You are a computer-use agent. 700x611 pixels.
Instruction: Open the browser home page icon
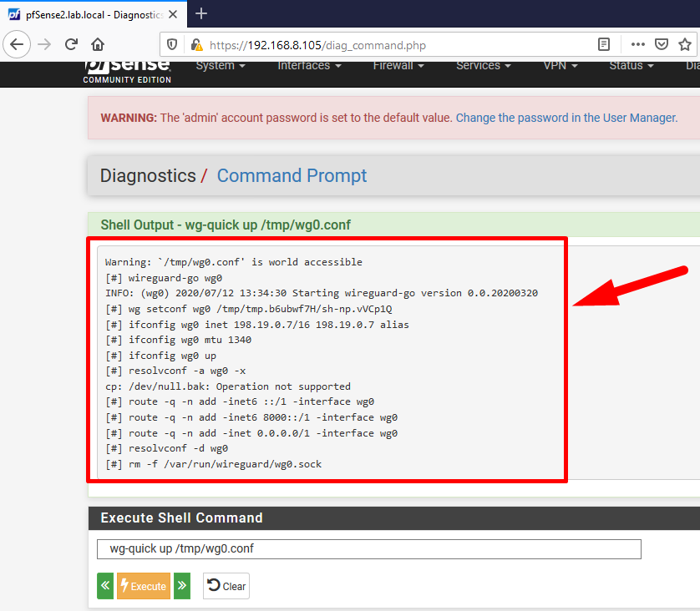pyautogui.click(x=98, y=44)
